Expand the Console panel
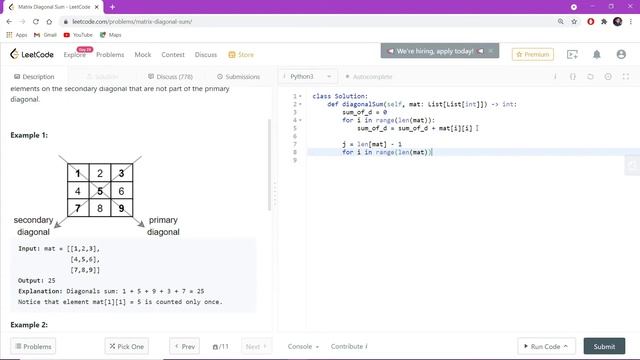The width and height of the screenshot is (640, 360). (303, 347)
